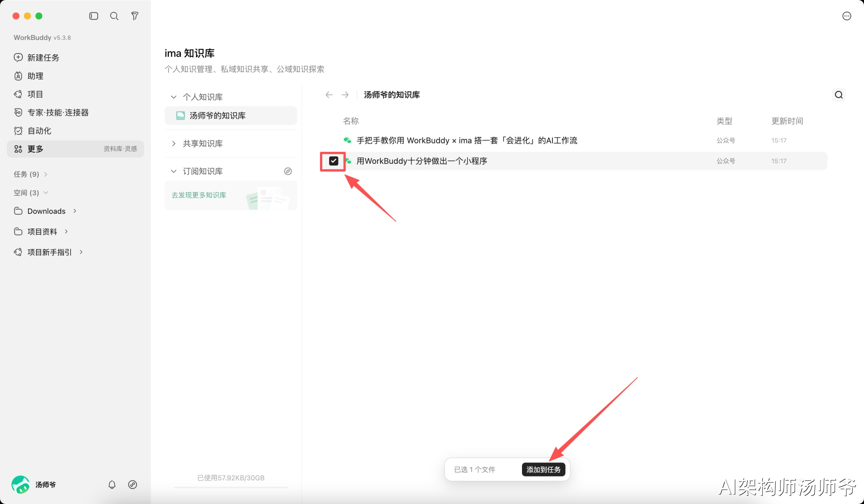Click the 新建任务 plus icon
Screen dimensions: 864x504
pos(18,58)
